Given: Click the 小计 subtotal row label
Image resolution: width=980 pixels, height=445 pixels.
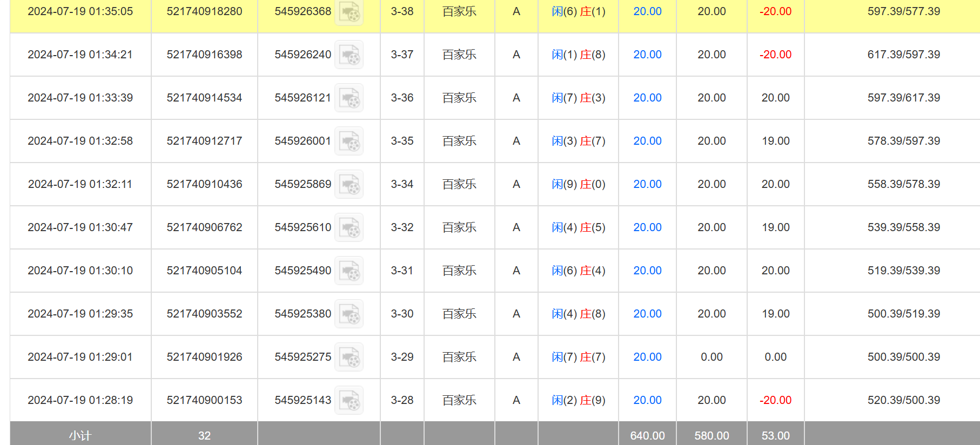Looking at the screenshot, I should click(x=80, y=435).
